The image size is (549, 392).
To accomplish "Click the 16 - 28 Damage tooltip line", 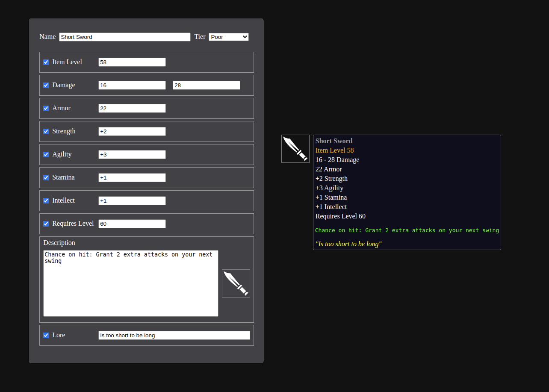I will click(x=337, y=160).
